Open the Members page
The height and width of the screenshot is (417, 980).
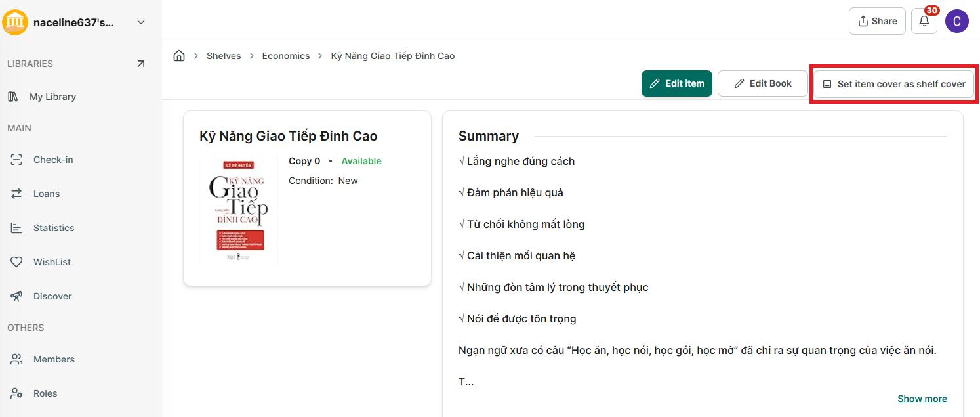54,359
